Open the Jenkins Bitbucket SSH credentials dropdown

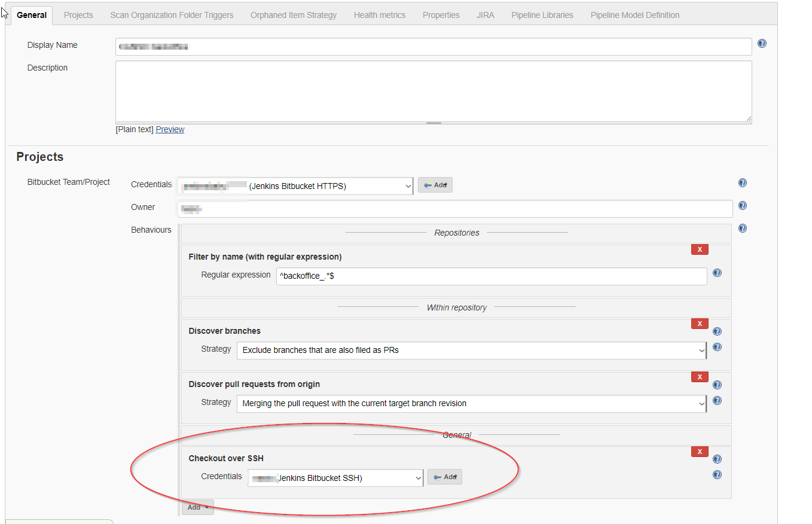point(335,478)
